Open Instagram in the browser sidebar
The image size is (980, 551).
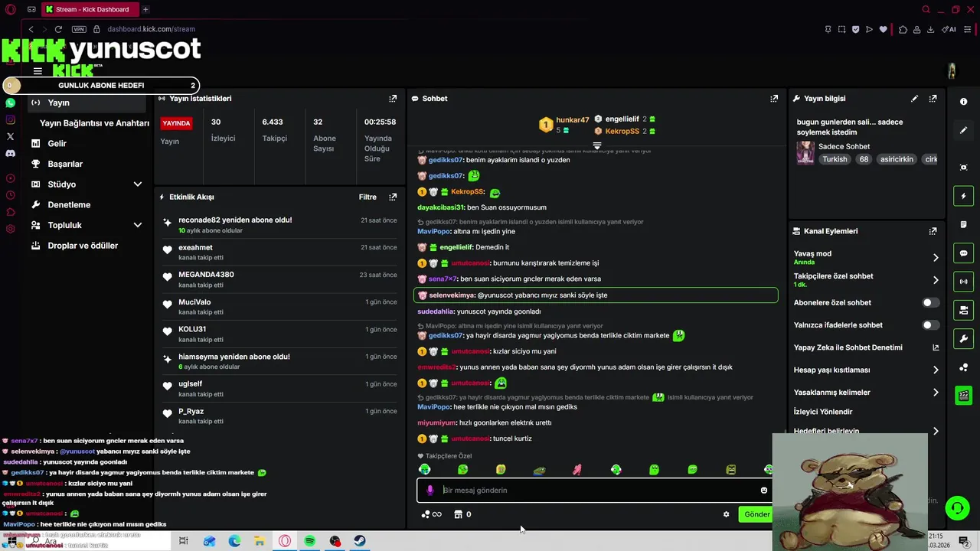click(x=10, y=119)
